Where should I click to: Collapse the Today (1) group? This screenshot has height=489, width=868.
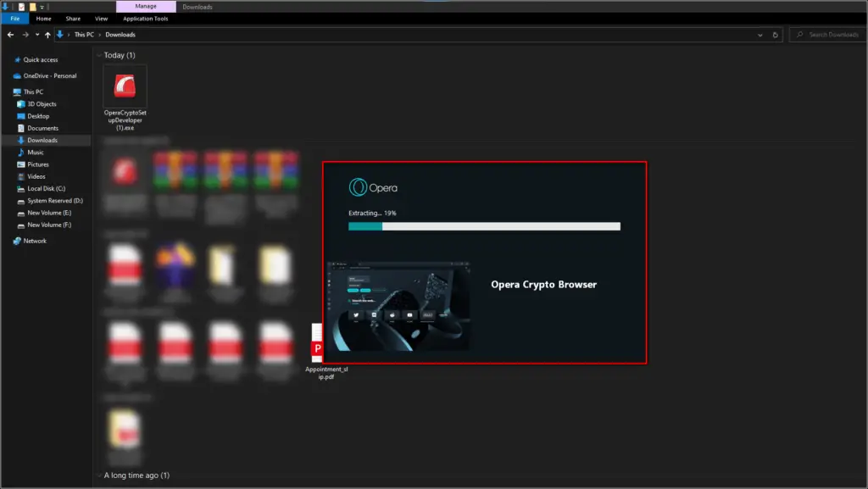point(99,55)
